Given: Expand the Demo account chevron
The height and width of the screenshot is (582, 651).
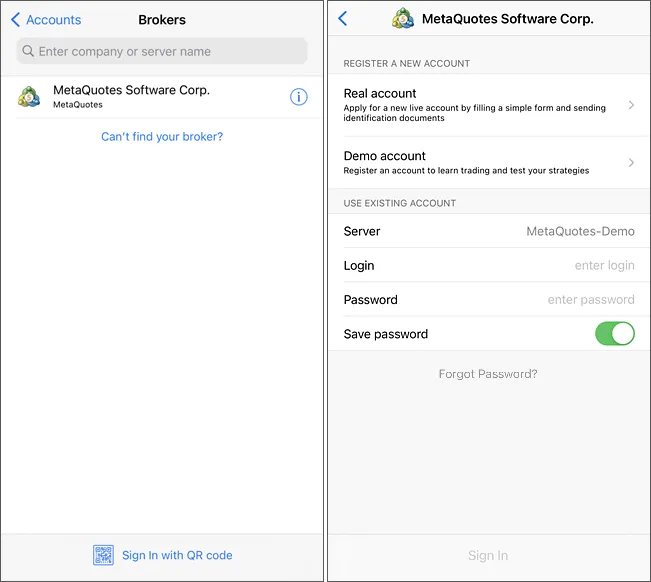Looking at the screenshot, I should click(x=631, y=162).
